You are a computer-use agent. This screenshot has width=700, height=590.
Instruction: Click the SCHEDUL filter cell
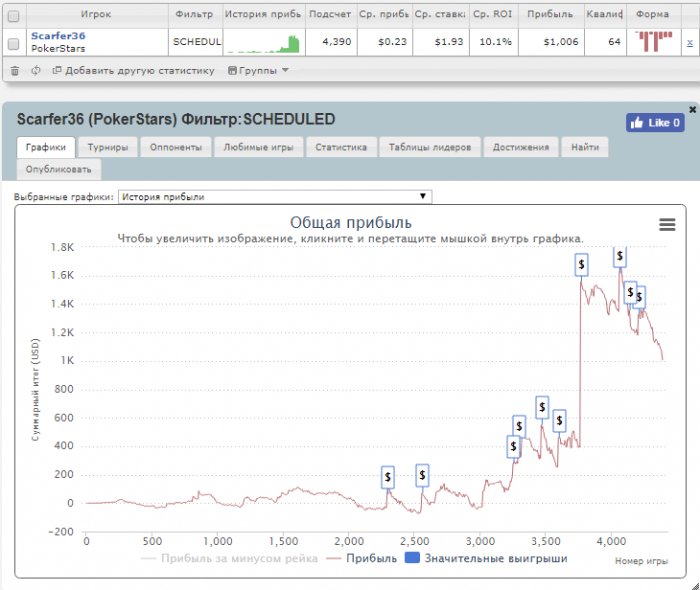[x=196, y=42]
